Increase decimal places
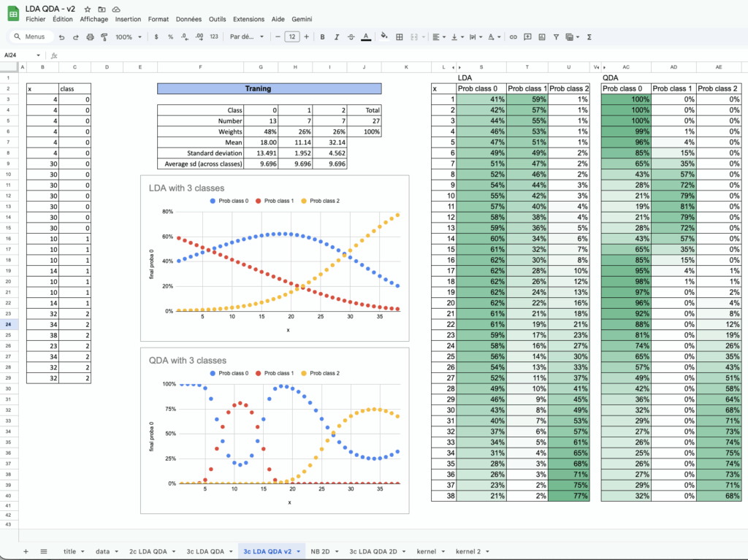 pos(199,37)
